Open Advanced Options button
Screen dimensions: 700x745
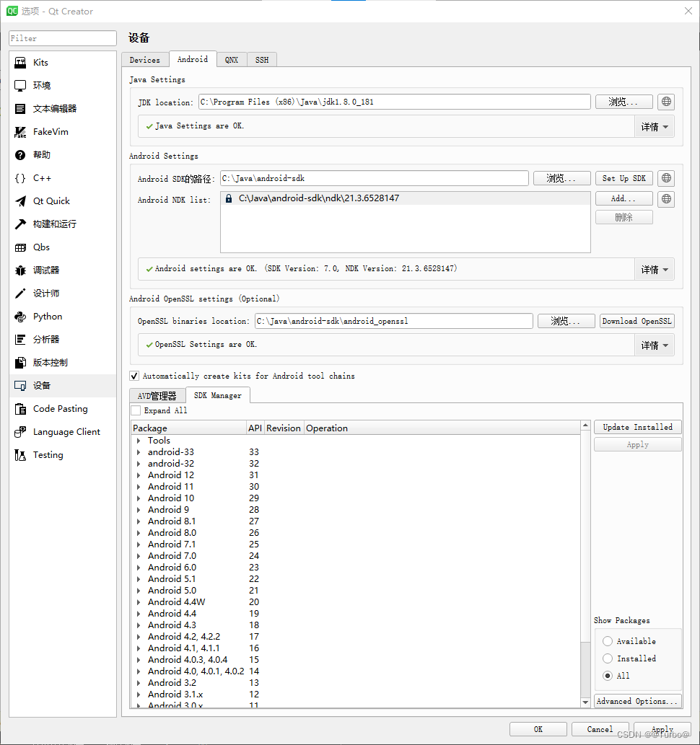tap(638, 701)
